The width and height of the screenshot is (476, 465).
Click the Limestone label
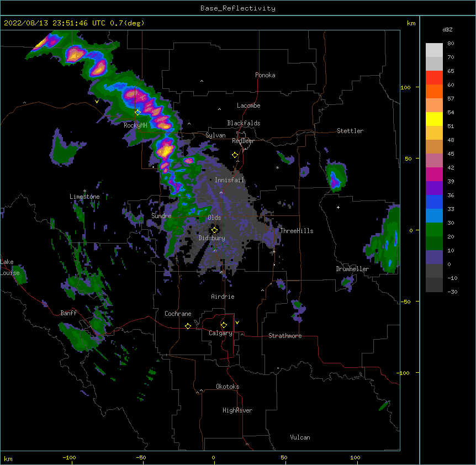click(84, 197)
